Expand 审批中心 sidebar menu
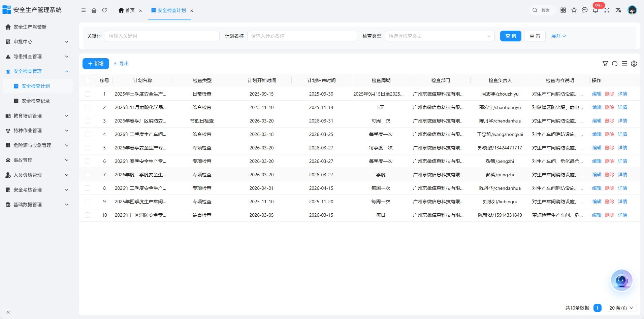 tap(37, 42)
